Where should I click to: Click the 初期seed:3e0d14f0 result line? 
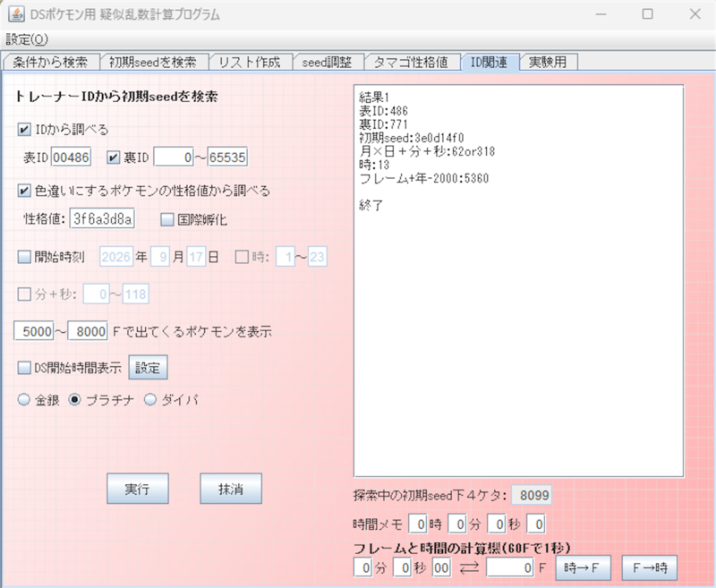(x=412, y=138)
